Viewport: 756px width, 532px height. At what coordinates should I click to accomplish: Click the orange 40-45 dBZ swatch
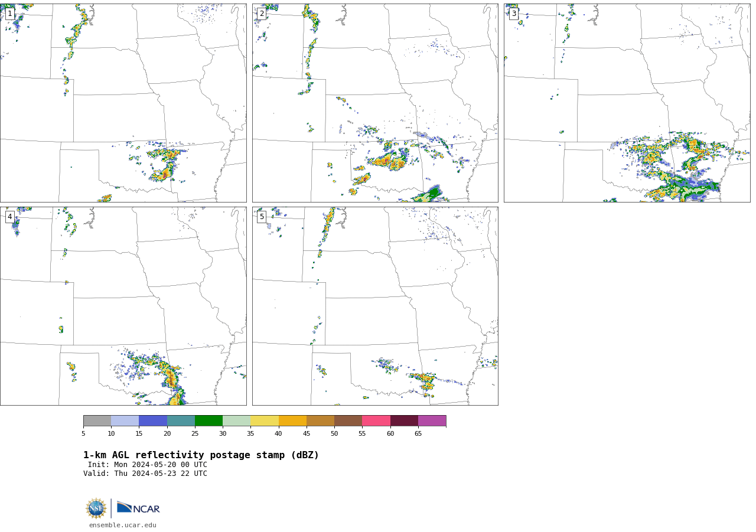coord(292,421)
